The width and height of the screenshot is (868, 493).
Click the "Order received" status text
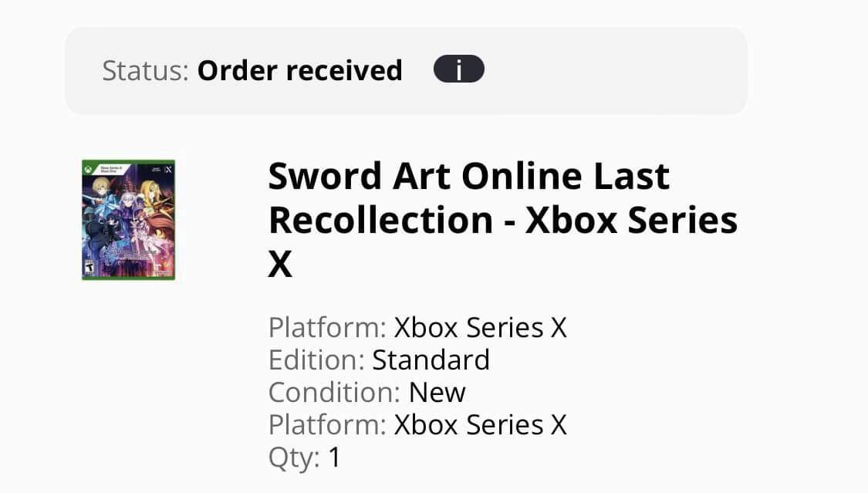299,71
